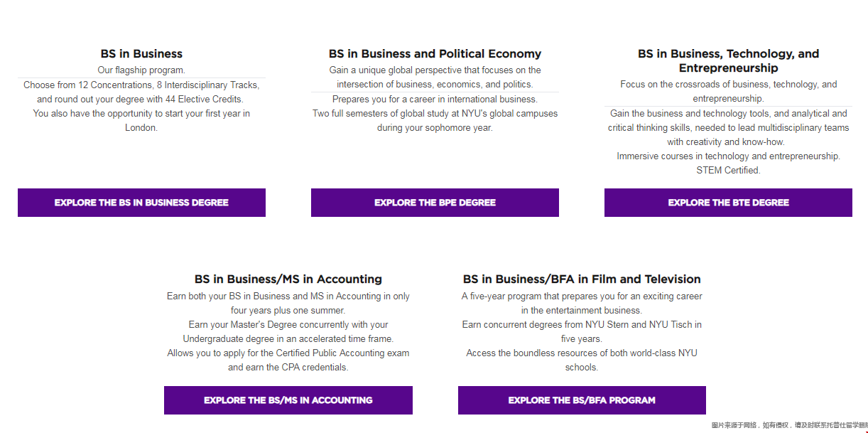
Task: Select the BS in Business/BFA in Film and Television title
Action: pyautogui.click(x=582, y=279)
